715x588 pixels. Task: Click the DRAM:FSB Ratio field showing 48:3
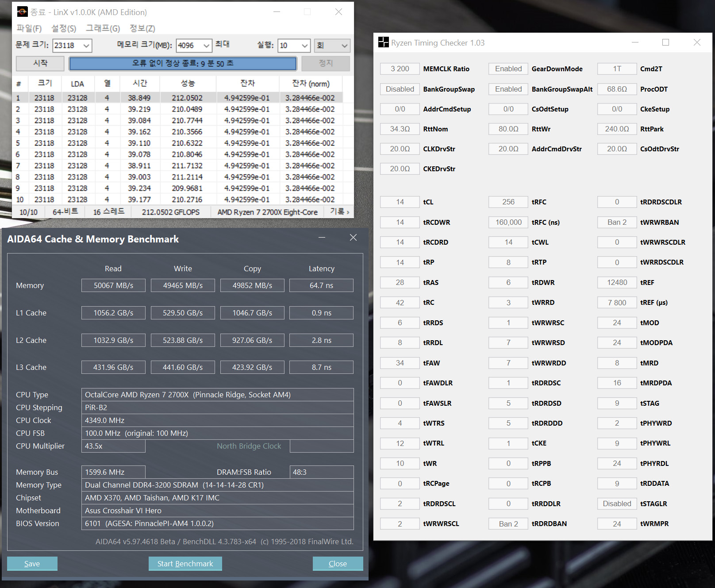[322, 472]
